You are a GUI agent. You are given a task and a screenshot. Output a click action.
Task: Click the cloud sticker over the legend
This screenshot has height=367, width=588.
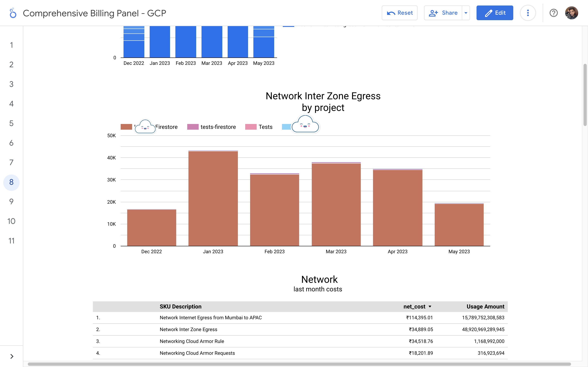305,125
